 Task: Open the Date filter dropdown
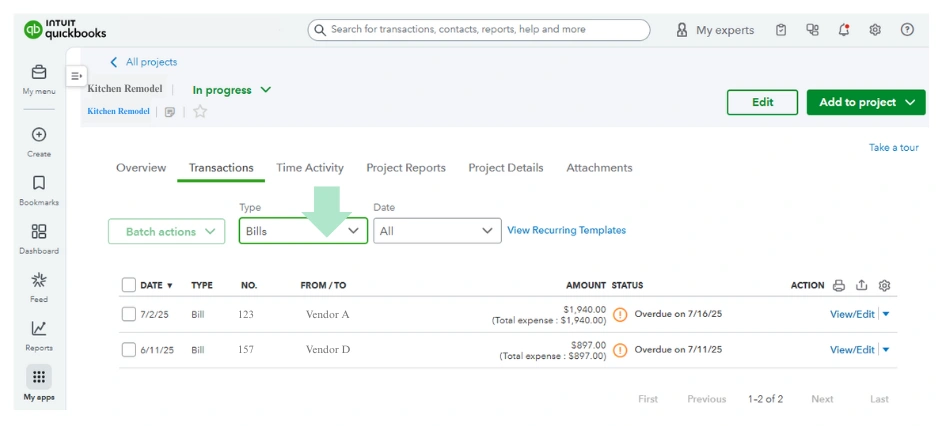437,231
